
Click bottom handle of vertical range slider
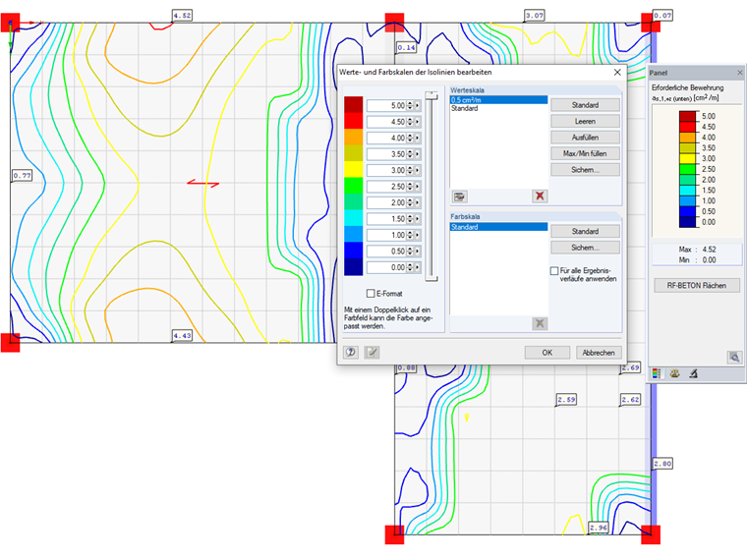[431, 278]
